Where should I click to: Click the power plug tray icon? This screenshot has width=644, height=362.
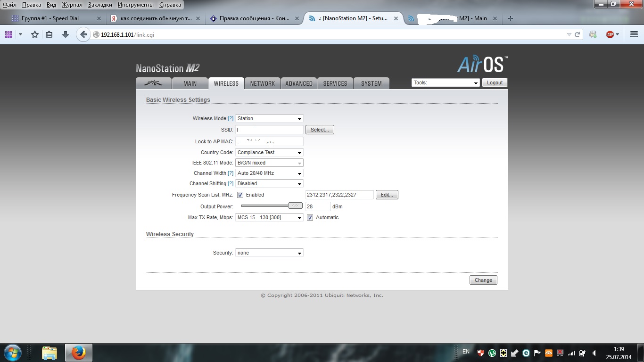click(583, 353)
